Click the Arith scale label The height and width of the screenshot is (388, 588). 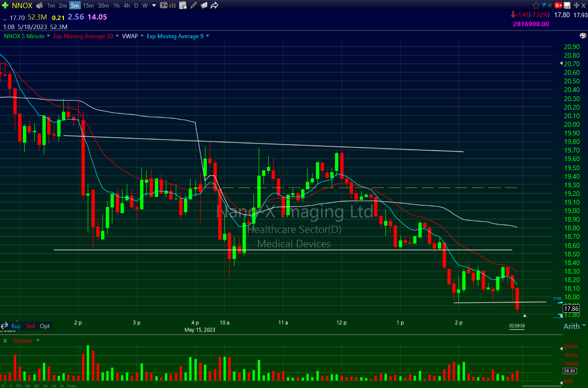coord(572,327)
